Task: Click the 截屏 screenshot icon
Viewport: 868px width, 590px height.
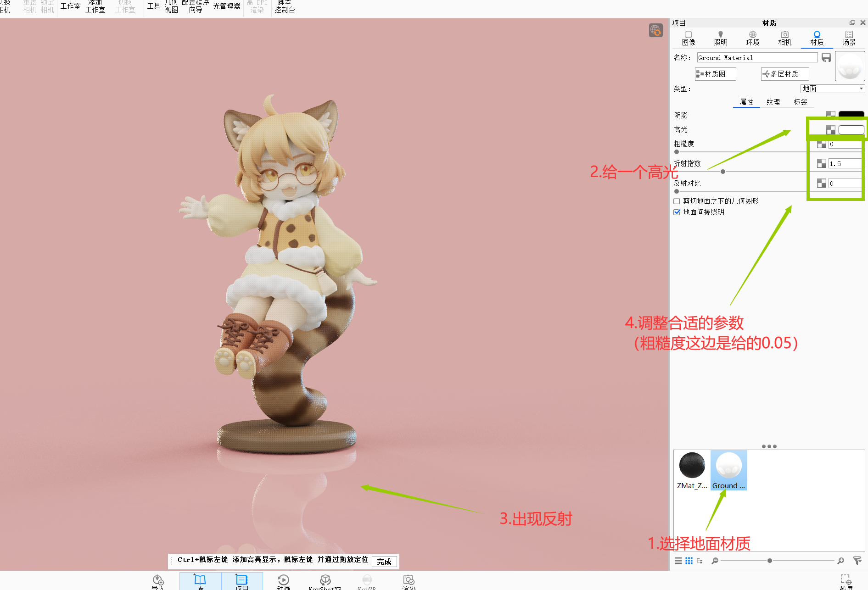Action: coord(846,582)
